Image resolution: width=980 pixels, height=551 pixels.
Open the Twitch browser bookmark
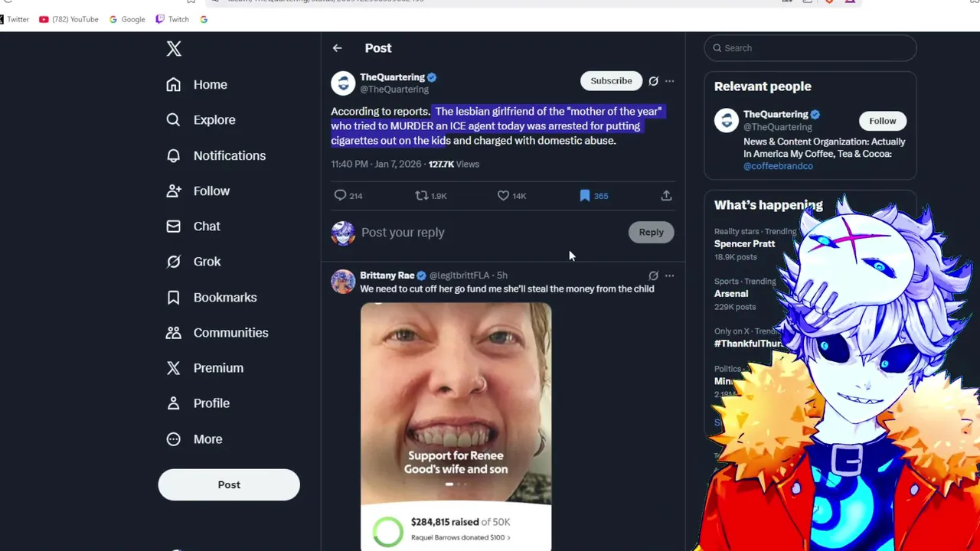pos(172,19)
